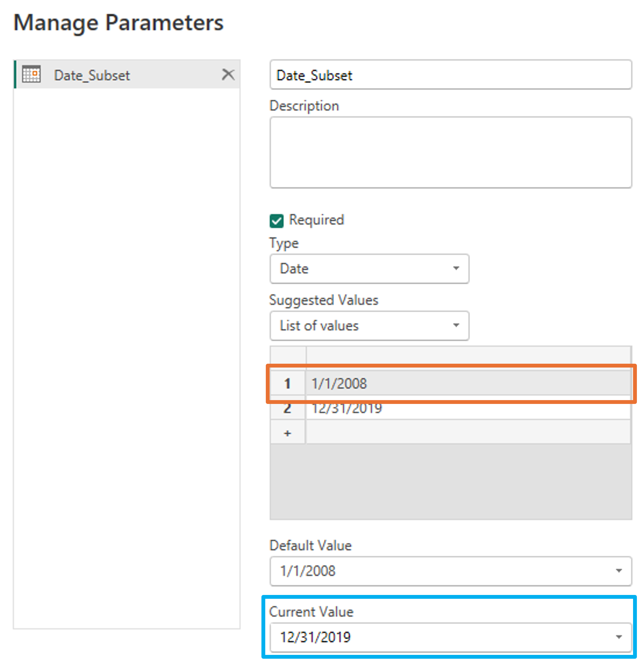644x662 pixels.
Task: Click the row number 2 header
Action: [288, 408]
